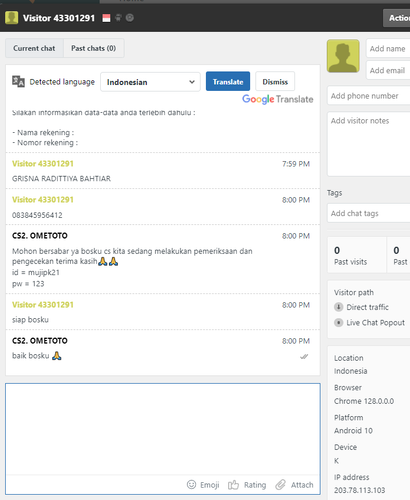This screenshot has width=410, height=500.
Task: Click inside the chat message box
Action: (x=163, y=429)
